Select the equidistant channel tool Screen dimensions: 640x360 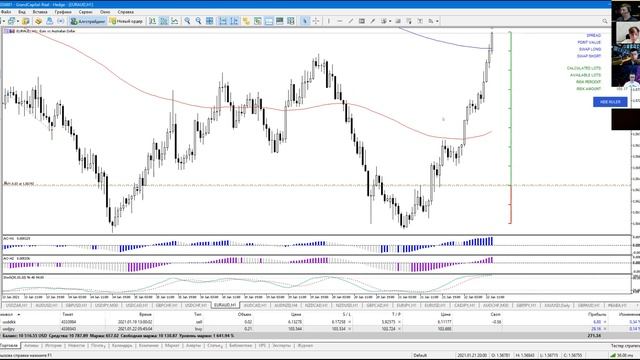pyautogui.click(x=362, y=21)
